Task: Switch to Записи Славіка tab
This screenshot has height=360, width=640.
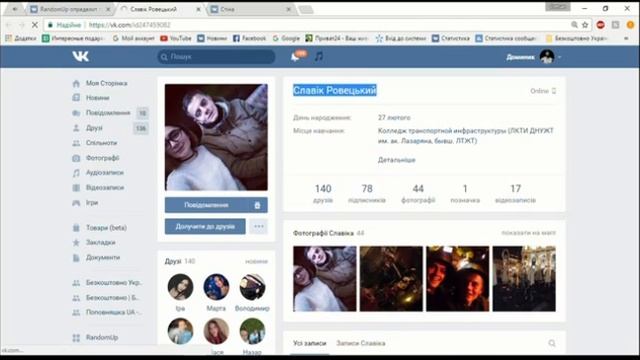Action: (360, 343)
